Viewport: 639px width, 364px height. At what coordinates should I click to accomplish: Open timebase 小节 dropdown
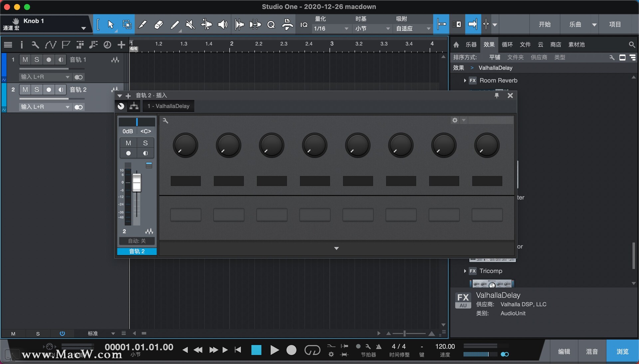[372, 29]
